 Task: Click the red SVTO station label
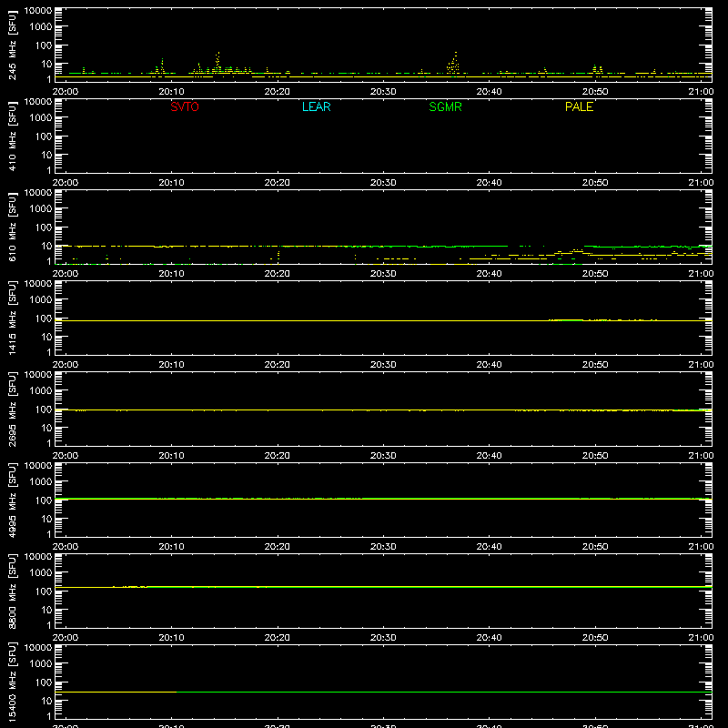pos(185,106)
